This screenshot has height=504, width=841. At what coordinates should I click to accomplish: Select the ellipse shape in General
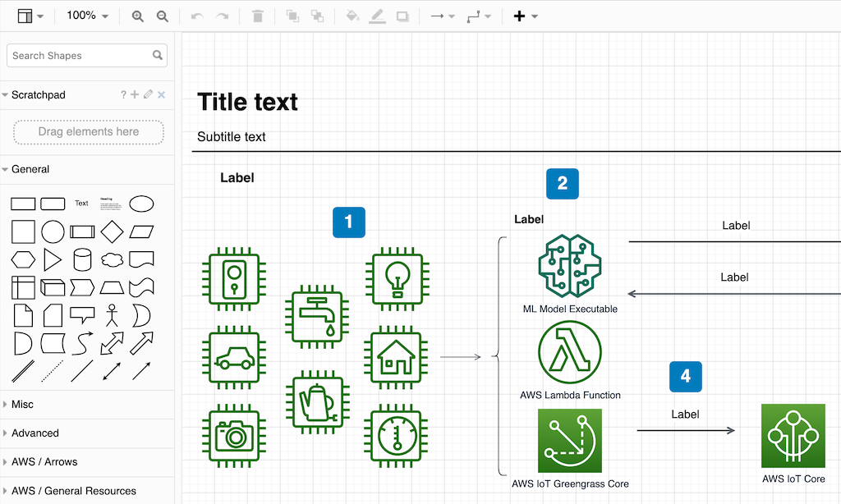coord(141,204)
